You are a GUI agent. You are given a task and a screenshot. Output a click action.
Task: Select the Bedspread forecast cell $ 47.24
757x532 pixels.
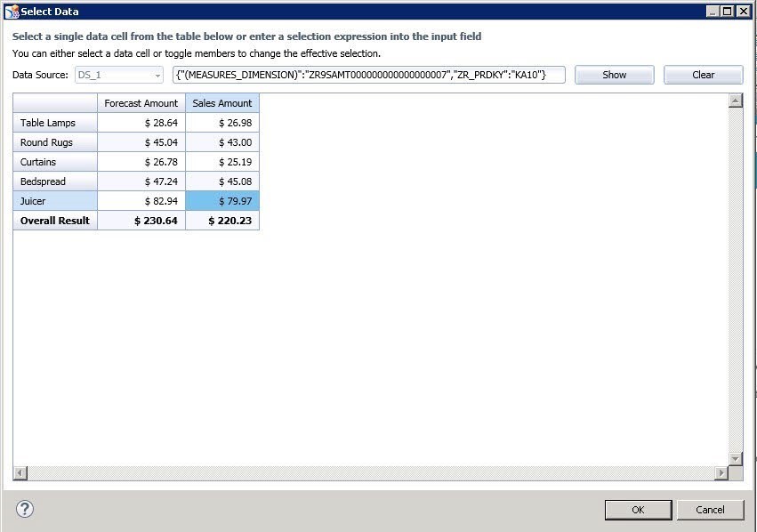point(141,181)
